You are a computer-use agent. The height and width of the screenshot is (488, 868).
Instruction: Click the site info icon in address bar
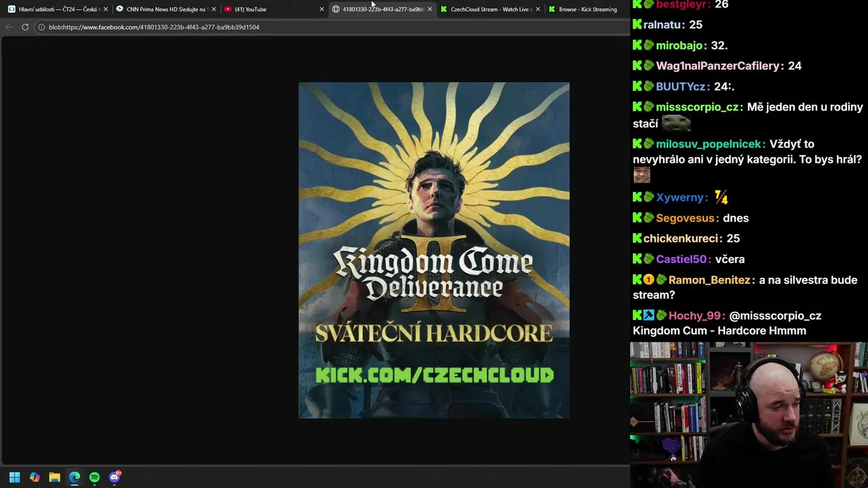point(41,27)
